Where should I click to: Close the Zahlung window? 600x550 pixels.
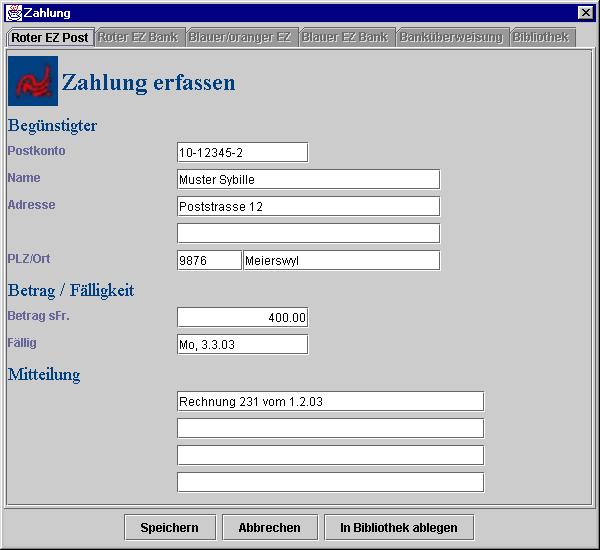(585, 13)
